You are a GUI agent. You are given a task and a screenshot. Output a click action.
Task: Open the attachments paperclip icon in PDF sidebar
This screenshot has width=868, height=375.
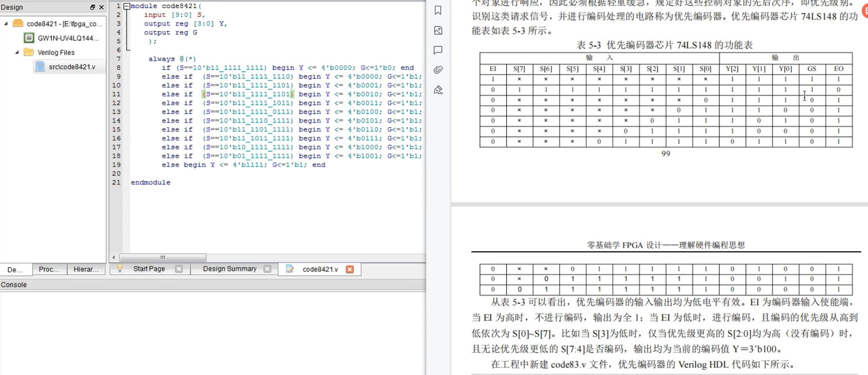click(438, 70)
